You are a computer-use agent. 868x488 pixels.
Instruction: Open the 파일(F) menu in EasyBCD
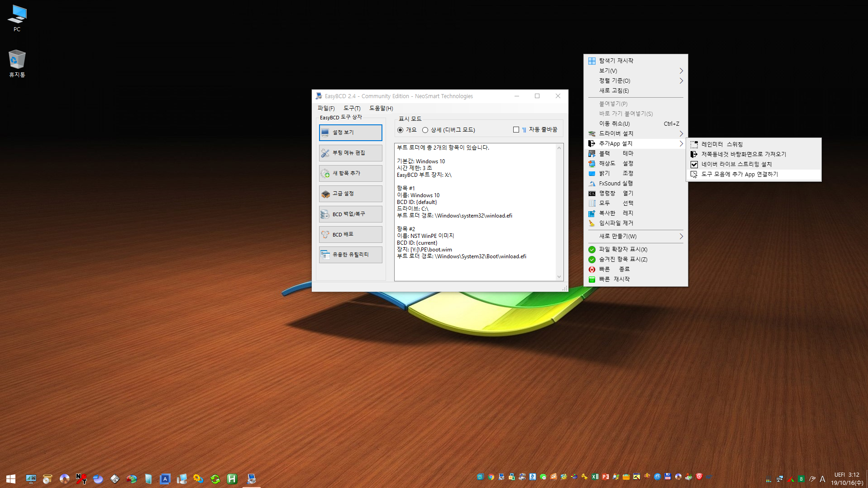coord(326,108)
